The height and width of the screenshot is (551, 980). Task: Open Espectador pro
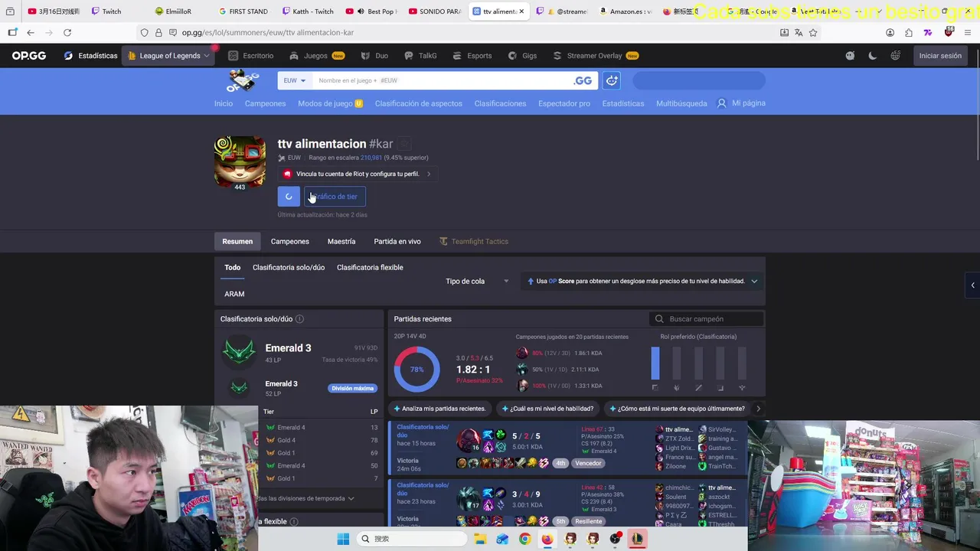coord(563,103)
